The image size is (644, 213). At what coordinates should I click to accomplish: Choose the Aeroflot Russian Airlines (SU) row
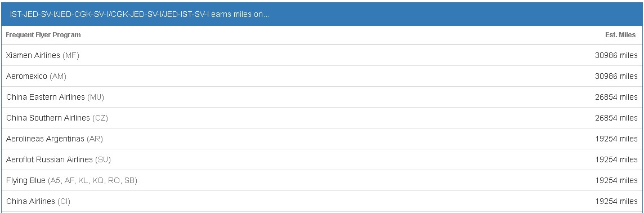[321, 159]
